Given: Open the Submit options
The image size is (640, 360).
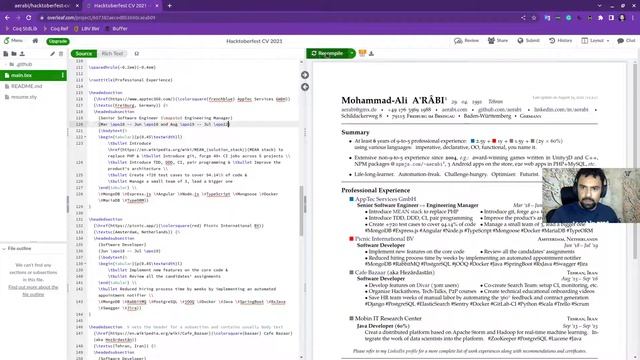Looking at the screenshot, I should coord(529,41).
